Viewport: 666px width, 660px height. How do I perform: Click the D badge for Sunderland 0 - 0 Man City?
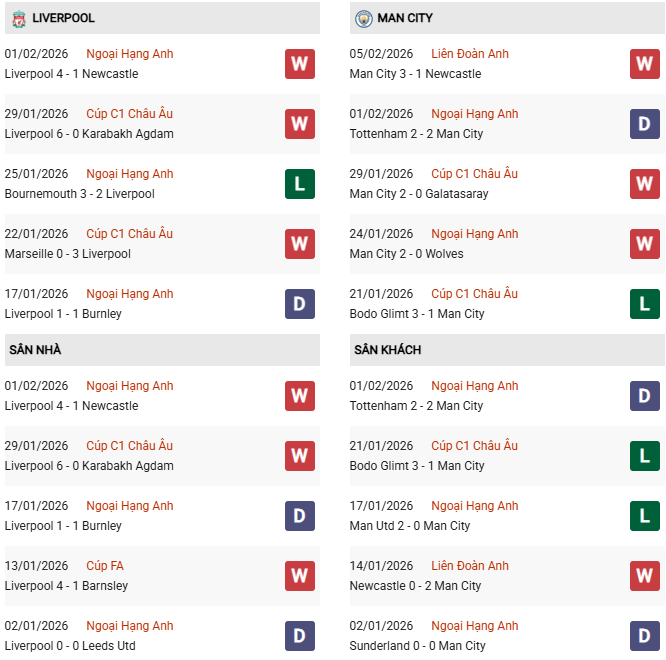pyautogui.click(x=644, y=636)
